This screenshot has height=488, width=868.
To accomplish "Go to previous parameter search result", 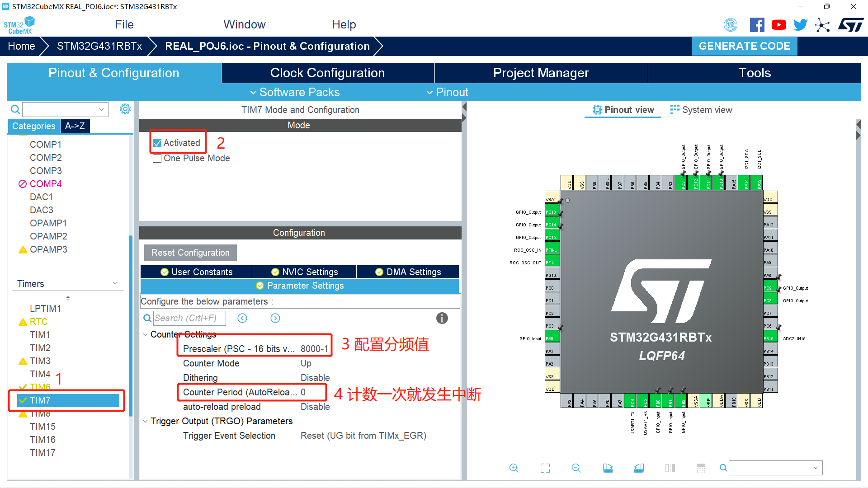I will (242, 318).
